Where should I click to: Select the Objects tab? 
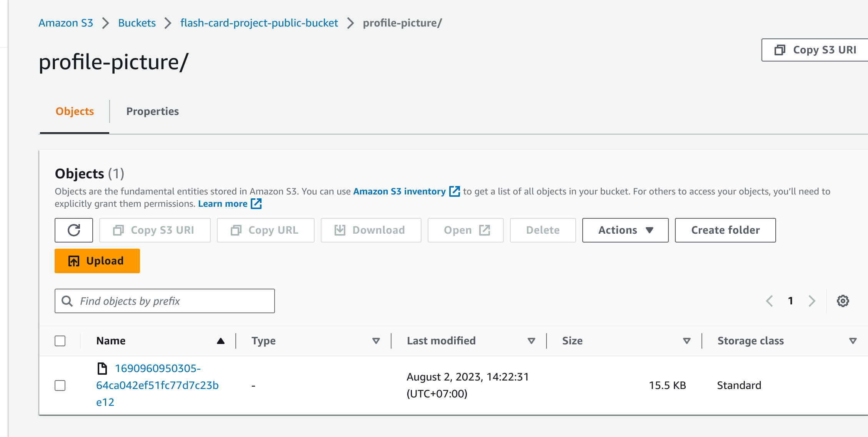tap(74, 111)
